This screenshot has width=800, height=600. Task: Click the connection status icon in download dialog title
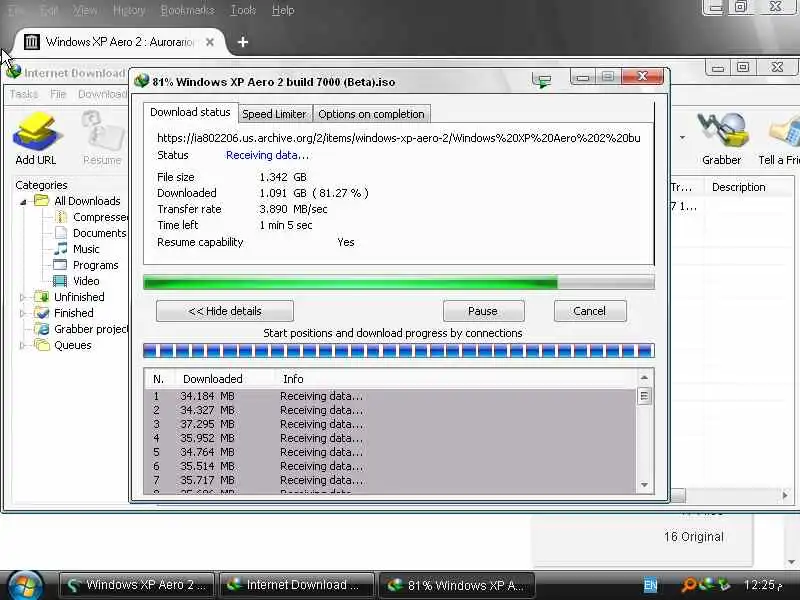point(542,80)
